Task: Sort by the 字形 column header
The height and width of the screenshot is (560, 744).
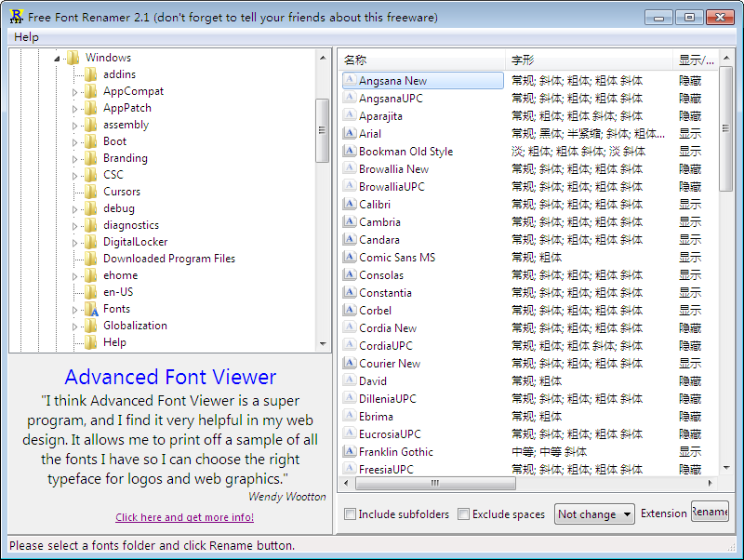Action: pos(589,60)
